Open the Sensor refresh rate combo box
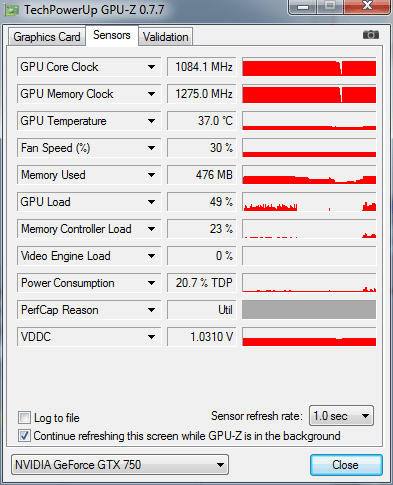The height and width of the screenshot is (485, 393). click(341, 416)
